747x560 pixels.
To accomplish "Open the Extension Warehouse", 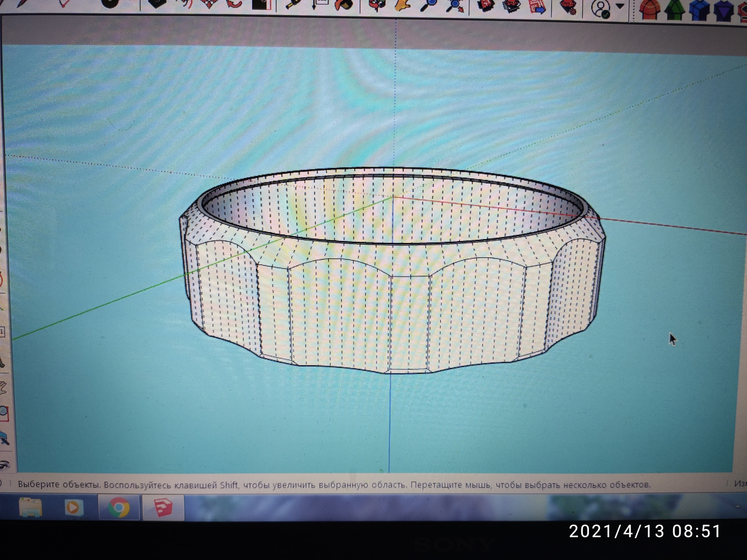I will tap(512, 5).
